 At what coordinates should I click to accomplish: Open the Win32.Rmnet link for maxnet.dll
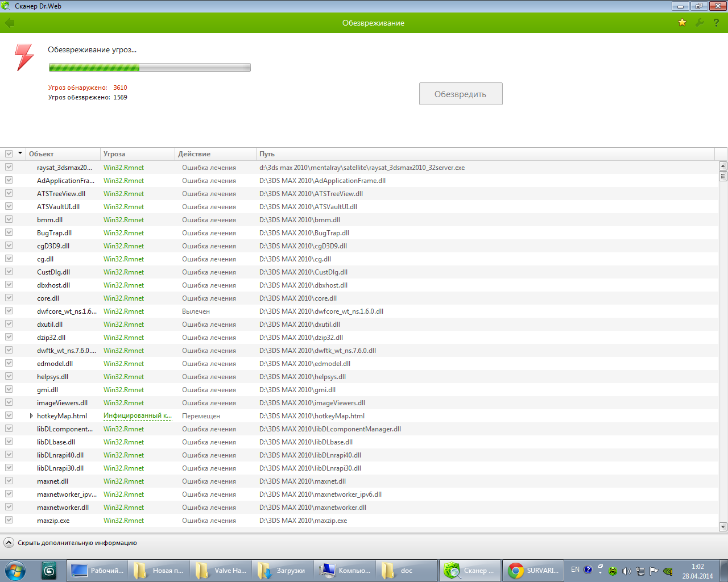124,481
